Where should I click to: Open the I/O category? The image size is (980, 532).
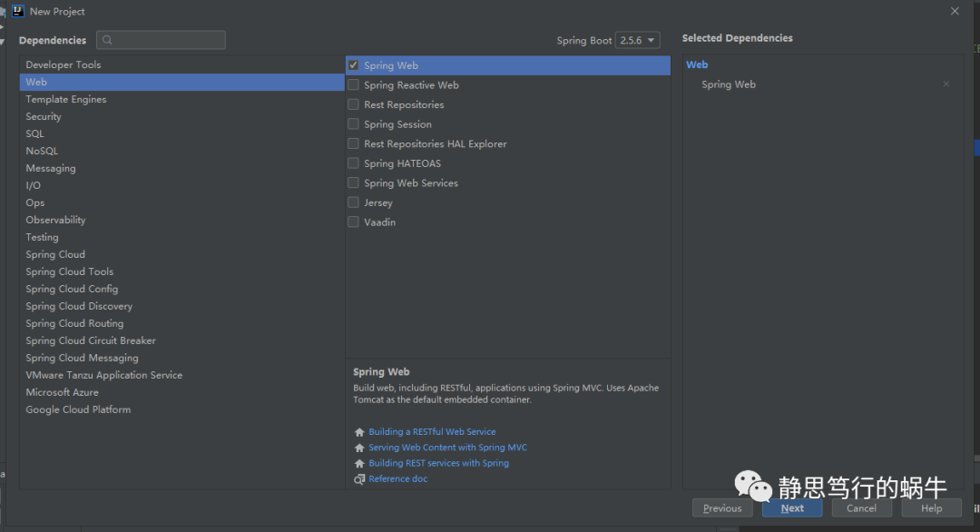181,186
